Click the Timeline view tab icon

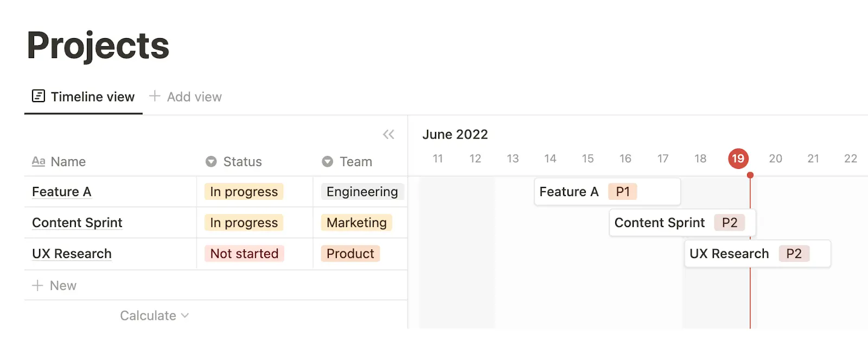coord(38,96)
